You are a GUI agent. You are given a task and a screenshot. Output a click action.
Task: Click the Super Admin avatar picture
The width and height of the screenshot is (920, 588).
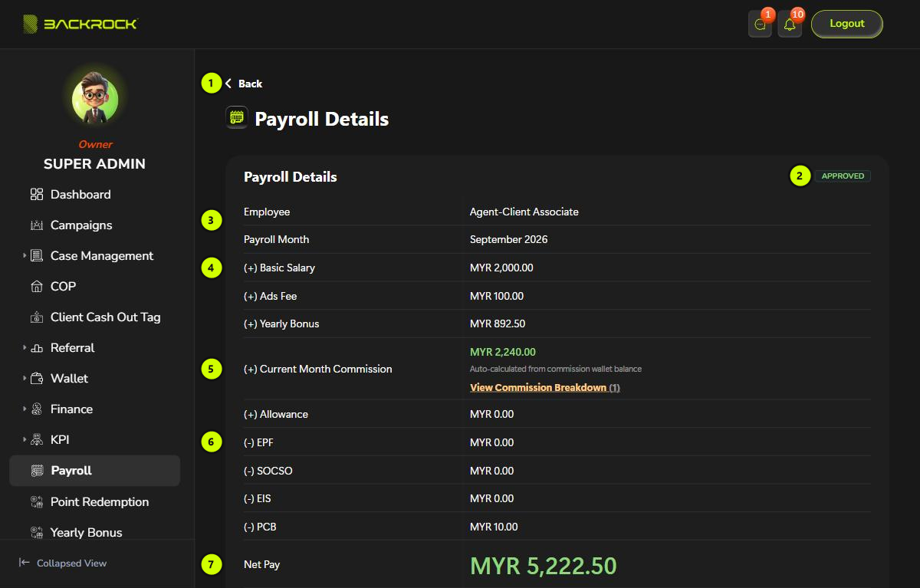coord(95,99)
